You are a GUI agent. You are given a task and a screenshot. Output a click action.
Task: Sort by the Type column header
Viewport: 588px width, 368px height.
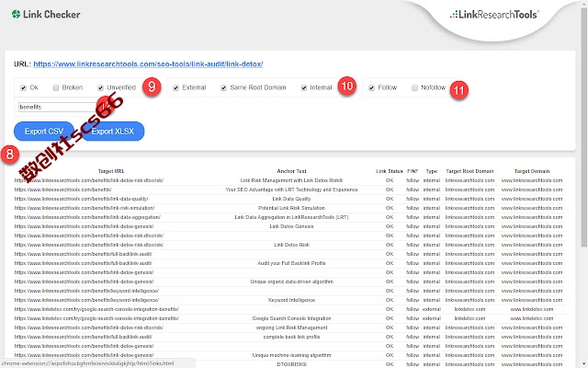point(432,171)
